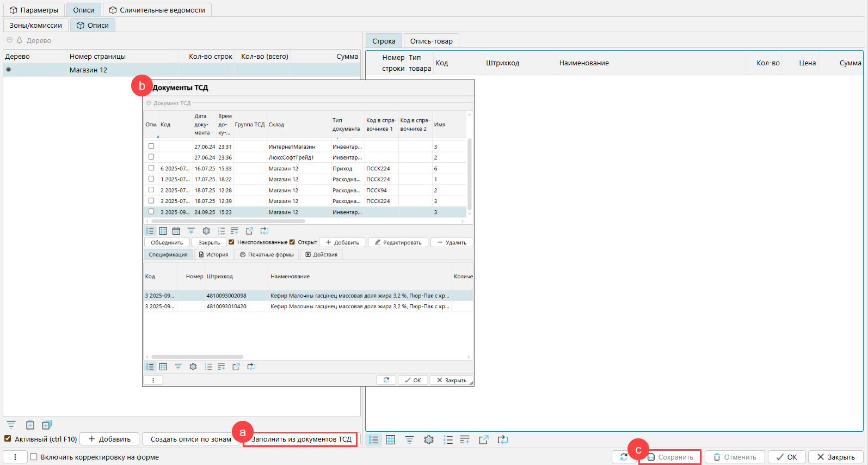The height and width of the screenshot is (465, 868).
Task: Select list view icon in right panel toolbar
Action: pyautogui.click(x=373, y=440)
